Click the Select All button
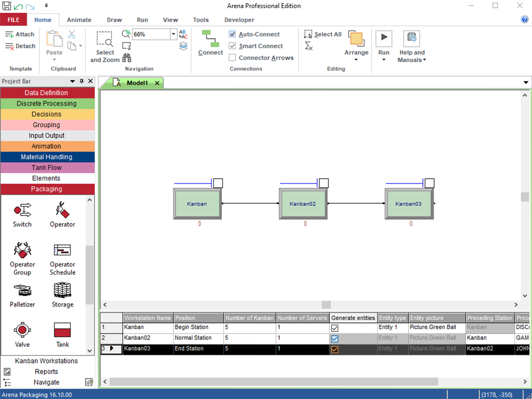Viewport: 532px width, 399px height. (323, 34)
